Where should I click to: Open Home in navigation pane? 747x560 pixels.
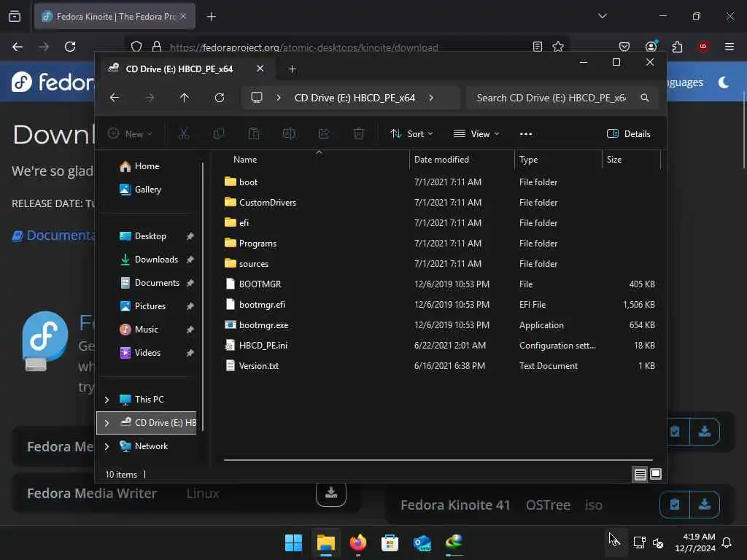146,166
